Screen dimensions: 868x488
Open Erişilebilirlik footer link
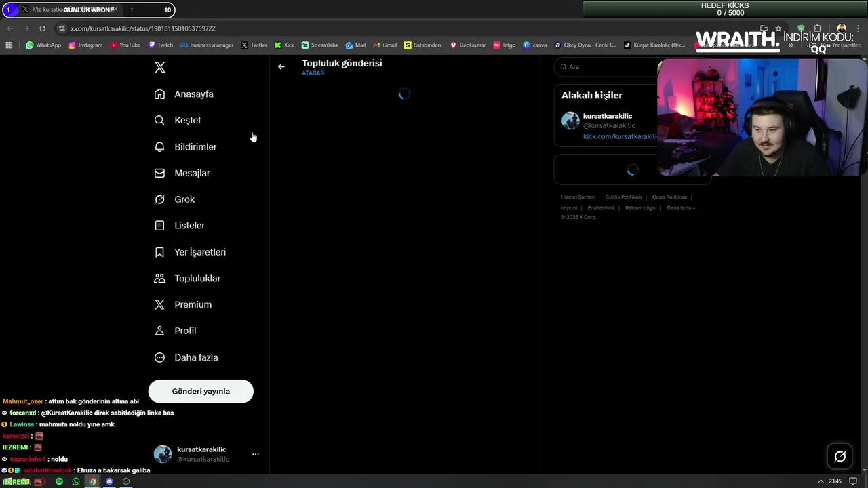tap(601, 208)
